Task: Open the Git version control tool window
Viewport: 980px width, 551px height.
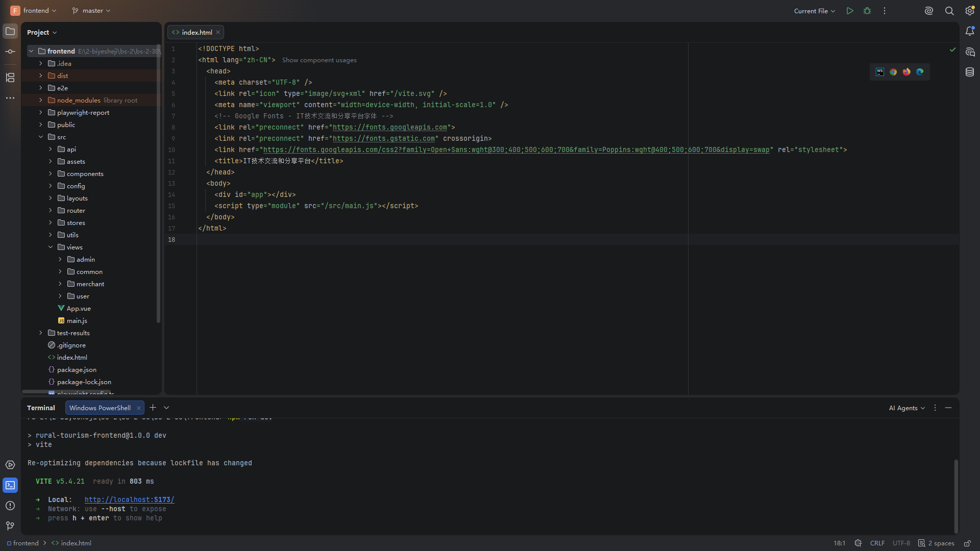Action: pyautogui.click(x=10, y=526)
